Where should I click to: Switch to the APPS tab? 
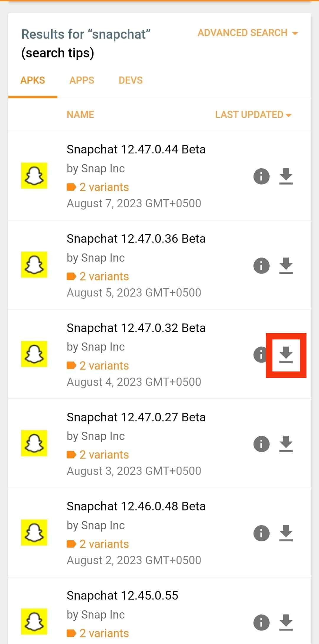(x=82, y=80)
